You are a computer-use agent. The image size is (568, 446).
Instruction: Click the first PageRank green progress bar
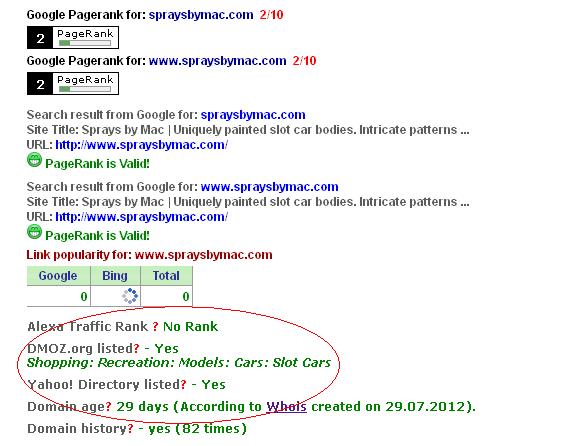(85, 43)
